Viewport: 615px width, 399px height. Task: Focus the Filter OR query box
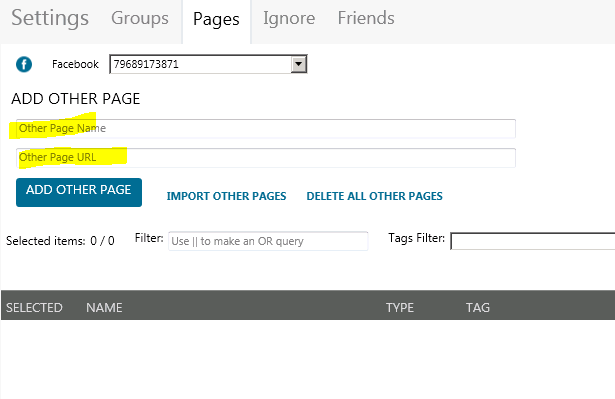(268, 241)
